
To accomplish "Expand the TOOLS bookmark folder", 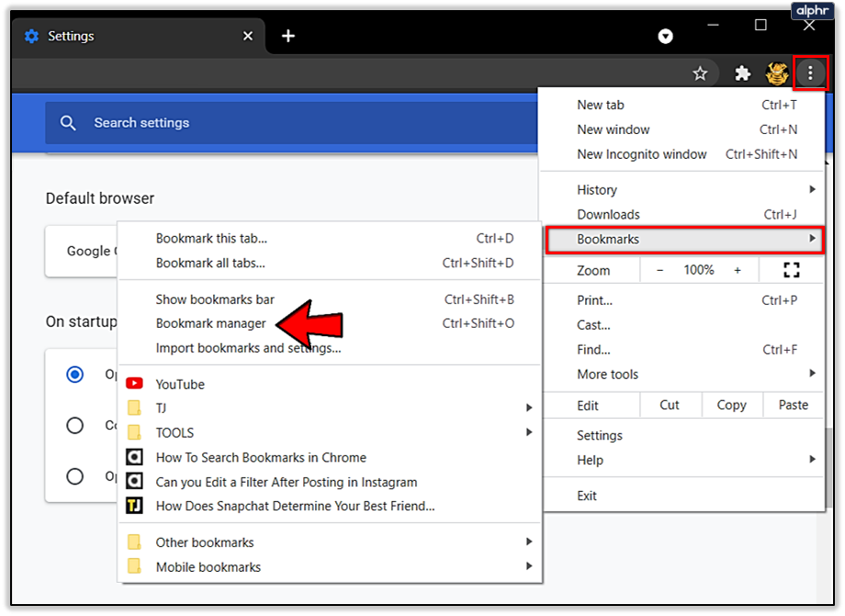I will 175,432.
